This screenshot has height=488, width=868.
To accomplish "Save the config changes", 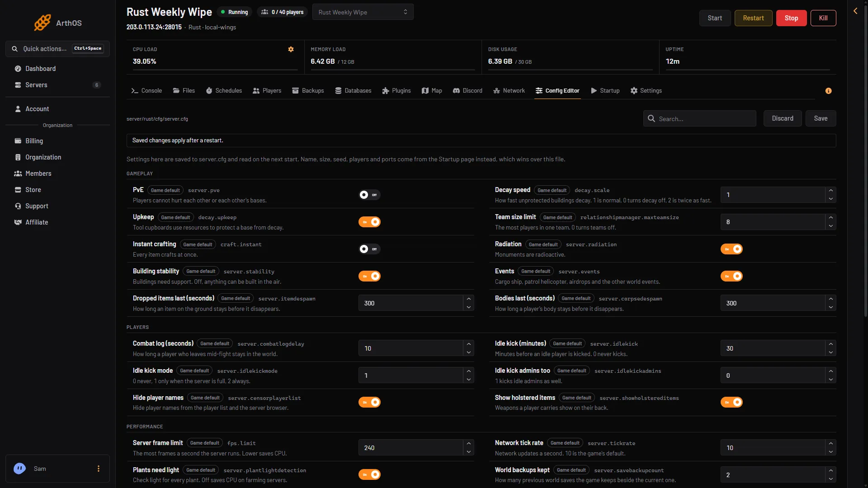I will click(821, 118).
